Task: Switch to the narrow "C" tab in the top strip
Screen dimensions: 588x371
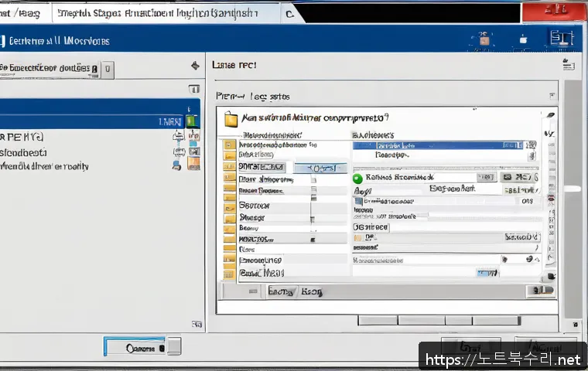Action: (x=290, y=14)
